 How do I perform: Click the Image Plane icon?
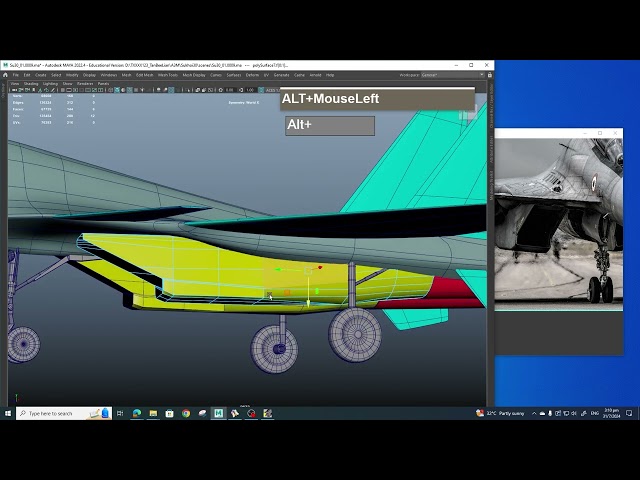click(40, 90)
